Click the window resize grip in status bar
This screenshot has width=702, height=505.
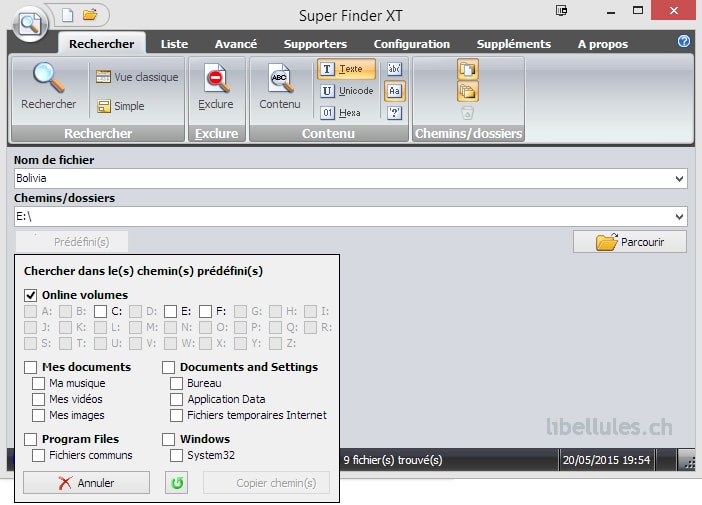point(688,462)
